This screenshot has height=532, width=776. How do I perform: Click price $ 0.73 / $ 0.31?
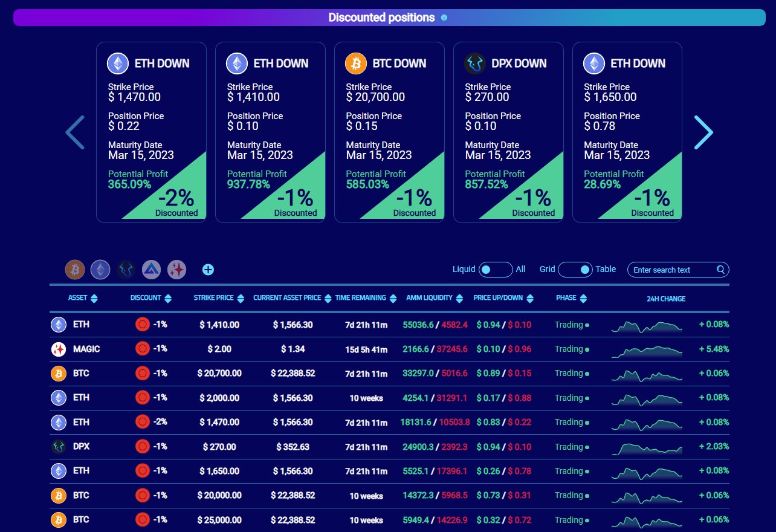click(504, 495)
